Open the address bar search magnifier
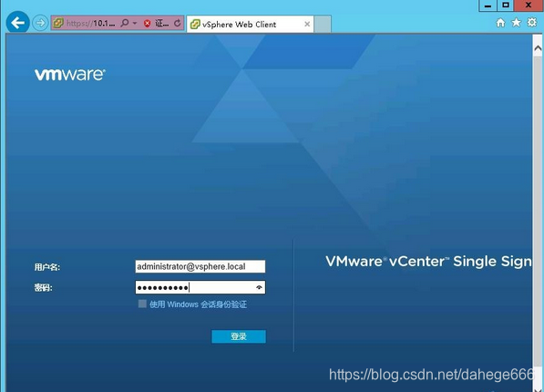 click(124, 24)
